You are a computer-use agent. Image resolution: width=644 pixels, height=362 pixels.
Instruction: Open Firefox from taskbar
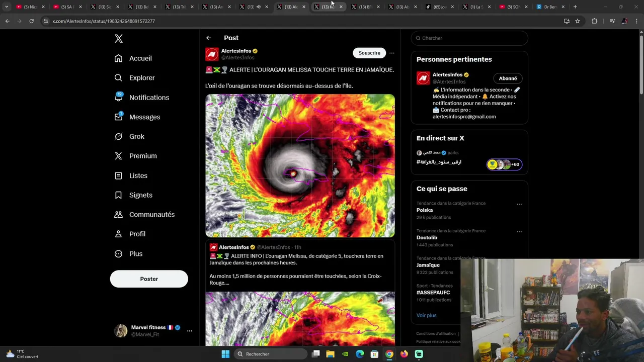[404, 354]
